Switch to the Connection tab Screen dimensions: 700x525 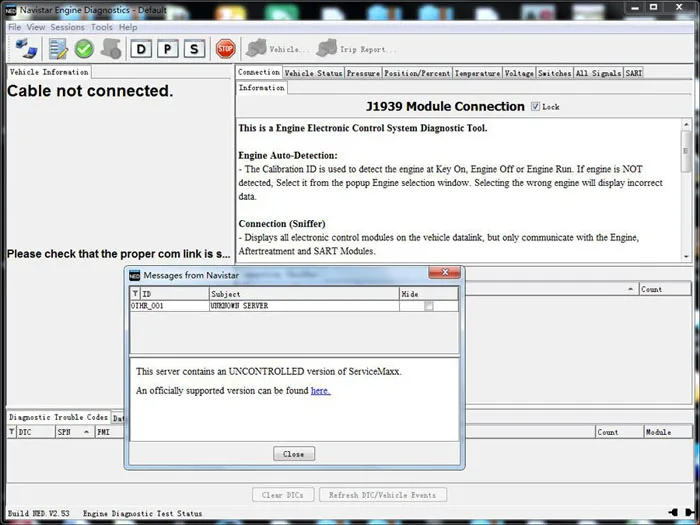click(x=258, y=72)
